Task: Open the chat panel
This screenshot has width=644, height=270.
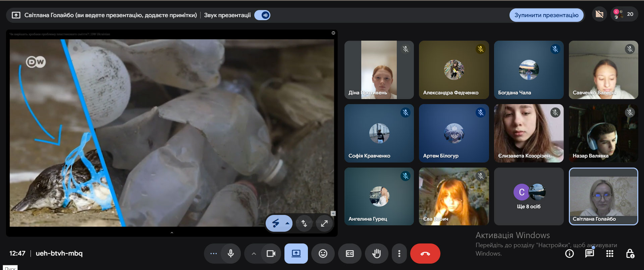Action: coord(589,254)
